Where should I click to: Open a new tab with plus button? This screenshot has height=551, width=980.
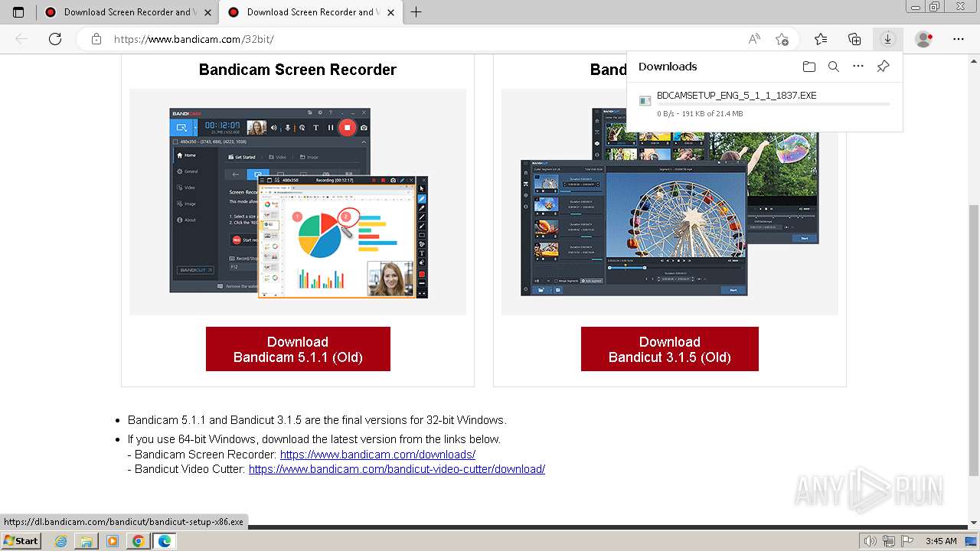pos(416,12)
